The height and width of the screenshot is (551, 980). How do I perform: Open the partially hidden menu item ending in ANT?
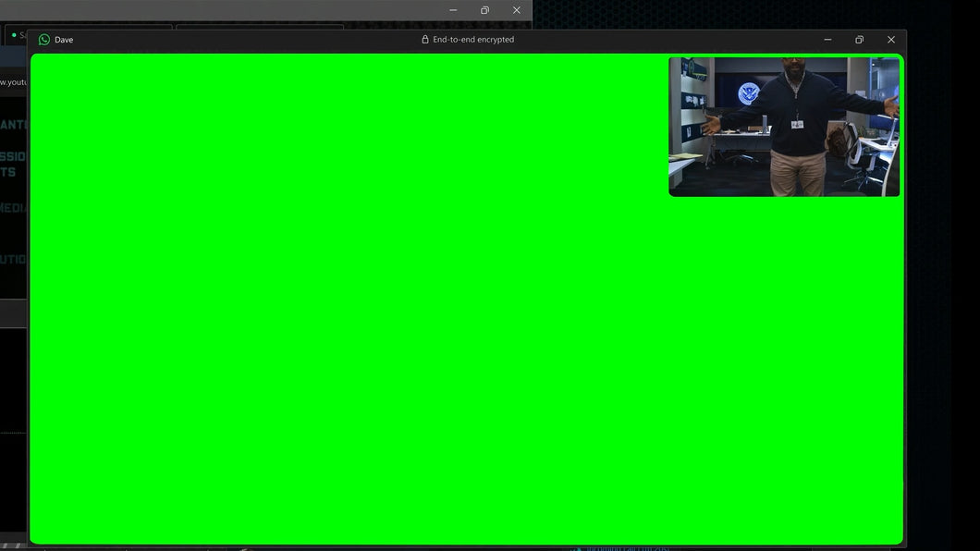pos(13,125)
